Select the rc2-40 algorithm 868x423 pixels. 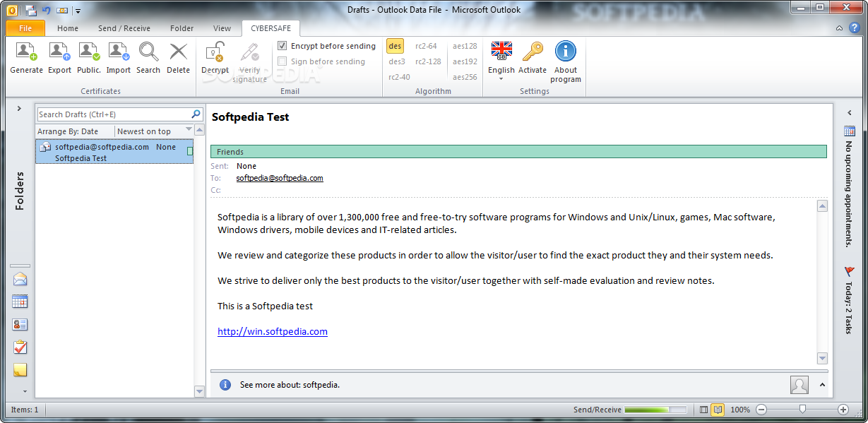(399, 77)
